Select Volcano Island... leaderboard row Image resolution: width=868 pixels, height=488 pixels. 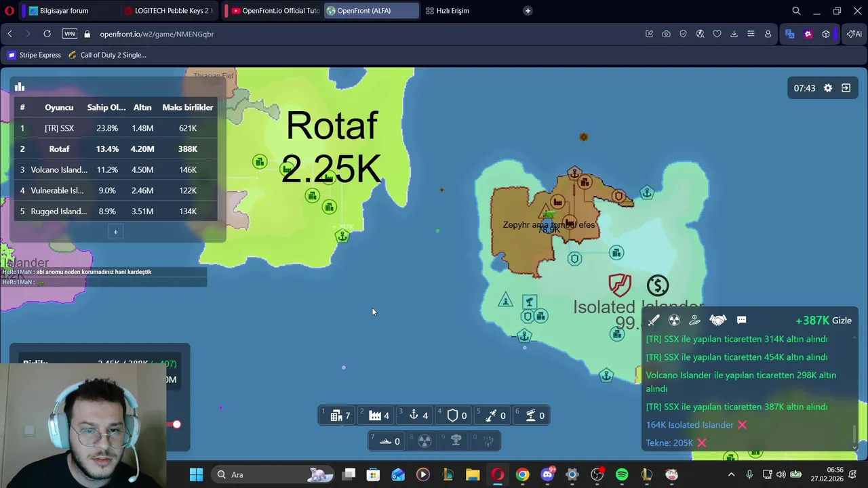115,169
